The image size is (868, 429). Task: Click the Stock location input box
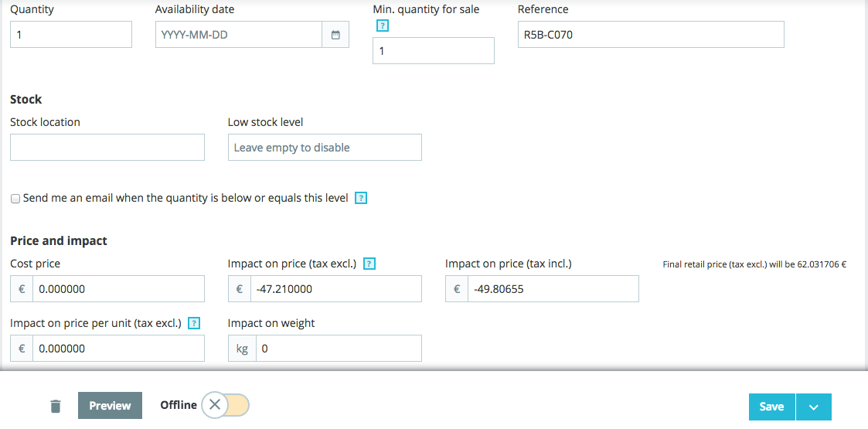[107, 148]
